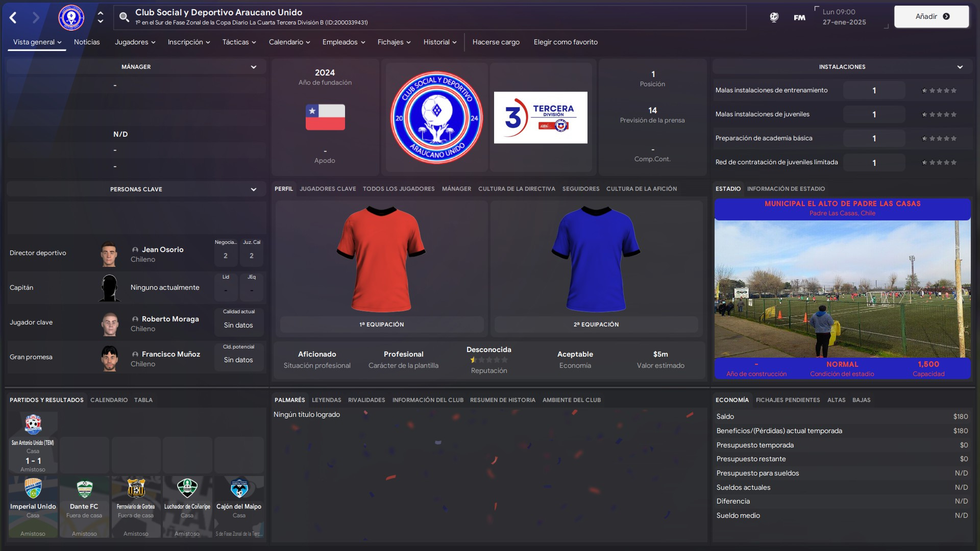Go forward with the right arrow

(x=36, y=18)
